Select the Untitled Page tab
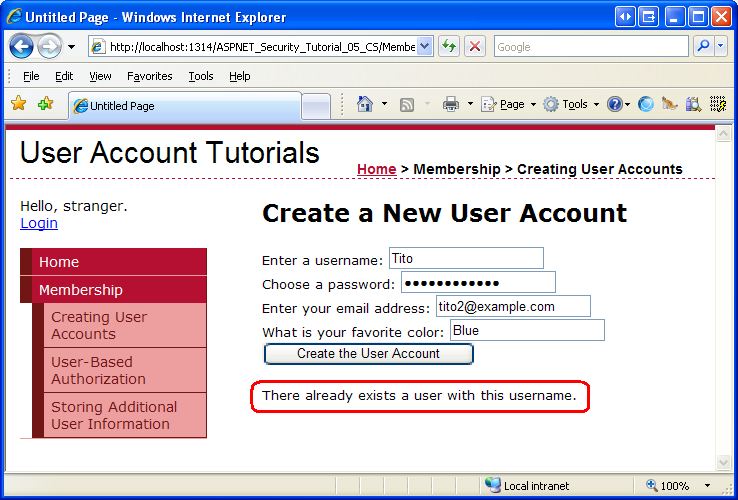 click(x=185, y=106)
